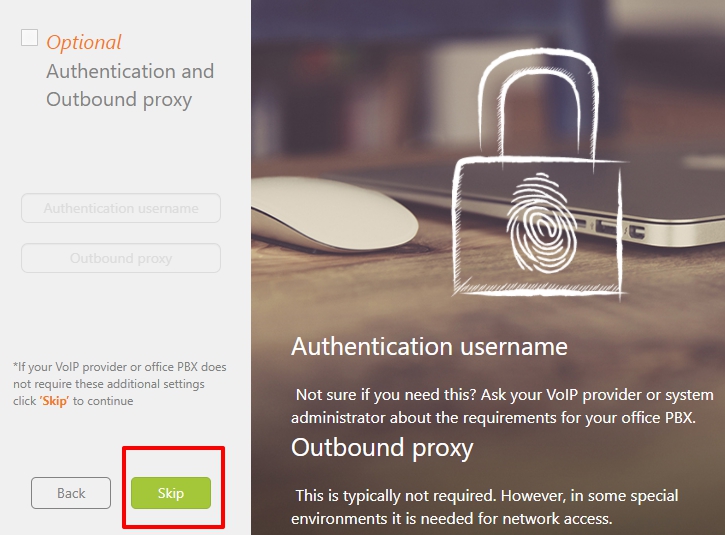Focus the Authentication username field
Screen dimensions: 725x535
(x=121, y=208)
